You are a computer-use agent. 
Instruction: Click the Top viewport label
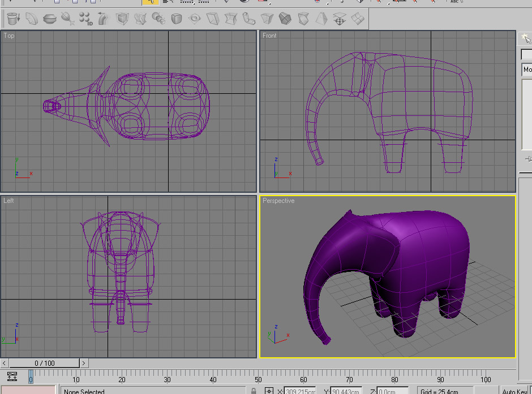pyautogui.click(x=9, y=36)
